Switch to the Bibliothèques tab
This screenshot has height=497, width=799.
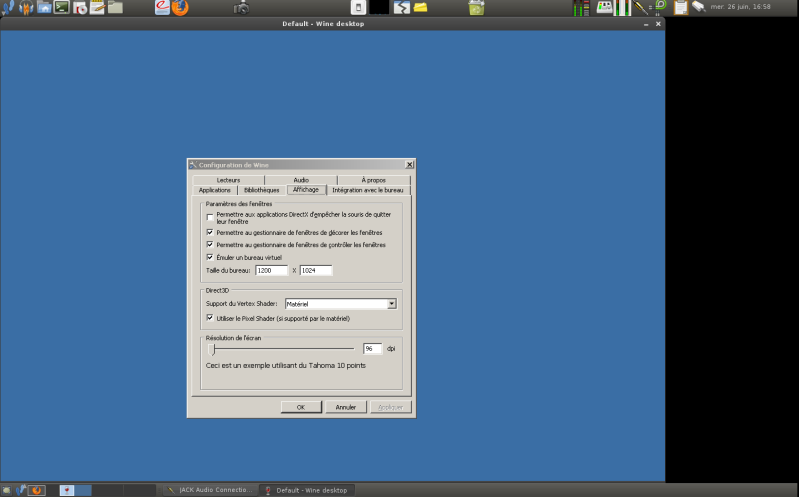point(261,190)
